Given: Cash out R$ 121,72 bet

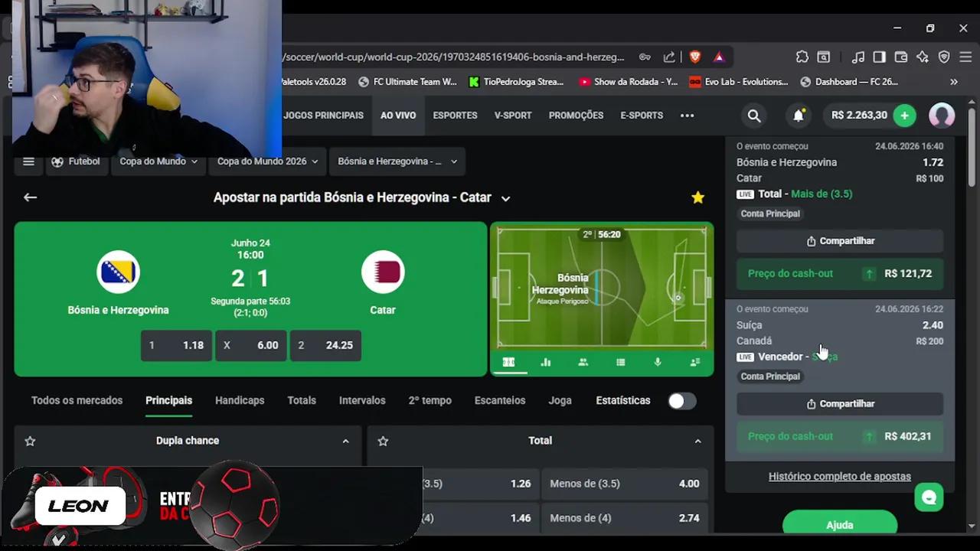Looking at the screenshot, I should [x=840, y=273].
